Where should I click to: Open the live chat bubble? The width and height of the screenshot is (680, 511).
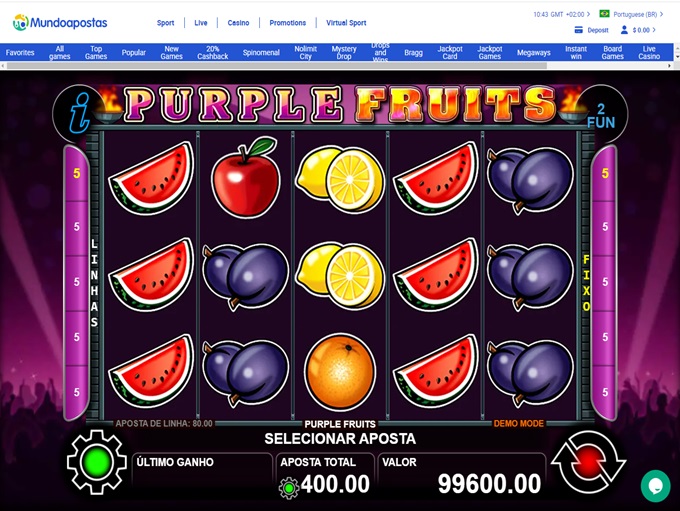[x=655, y=486]
